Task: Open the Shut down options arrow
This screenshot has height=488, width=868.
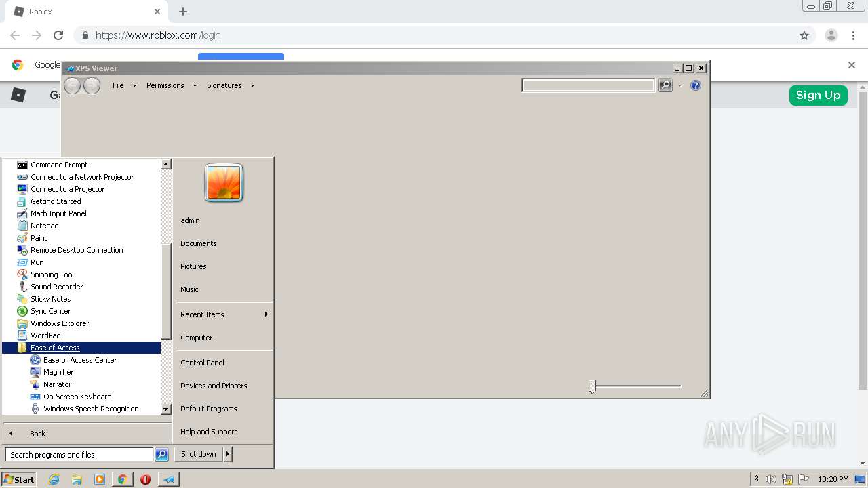Action: (228, 454)
